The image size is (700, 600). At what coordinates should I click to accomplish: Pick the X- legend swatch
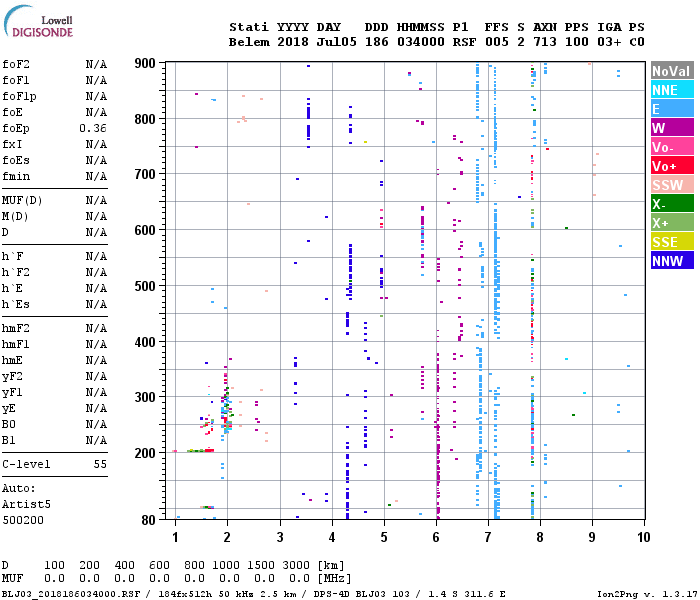click(672, 204)
